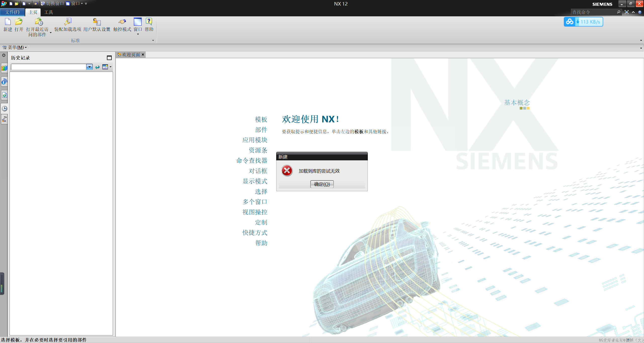The image size is (644, 343).
Task: Click the green return arrow in history panel
Action: tap(97, 67)
